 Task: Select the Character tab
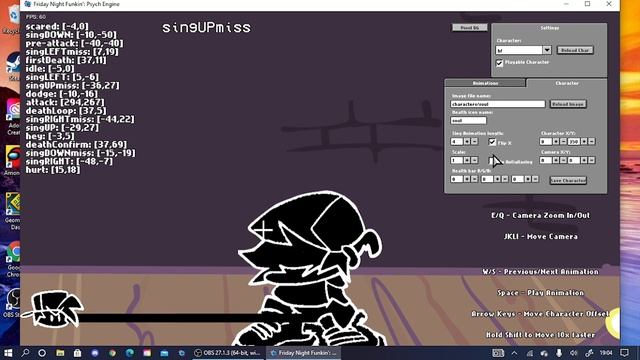[x=567, y=83]
